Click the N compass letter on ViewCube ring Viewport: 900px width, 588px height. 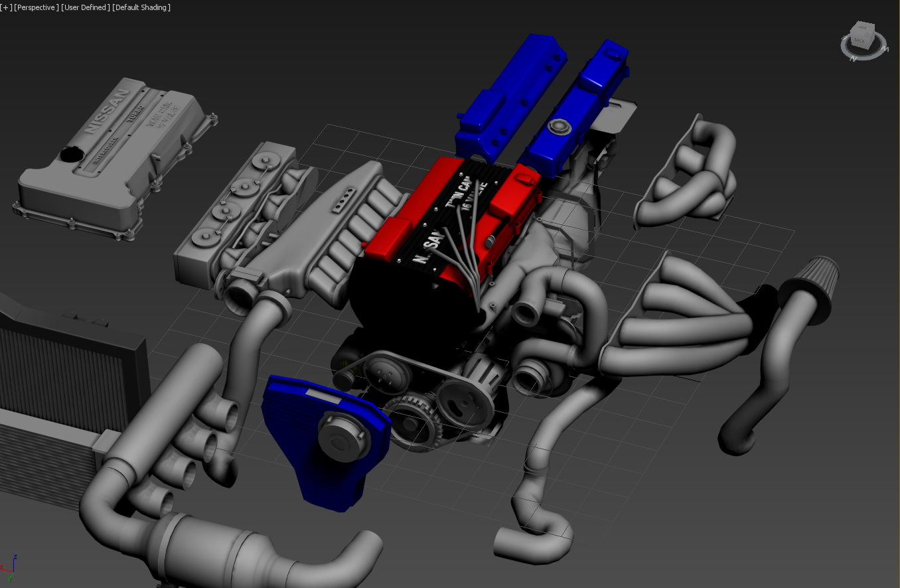[x=854, y=58]
